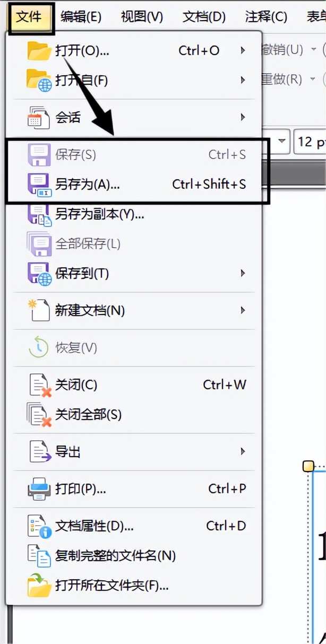Switch to the 注释(C) menu
Image resolution: width=326 pixels, height=644 pixels.
pos(267,16)
